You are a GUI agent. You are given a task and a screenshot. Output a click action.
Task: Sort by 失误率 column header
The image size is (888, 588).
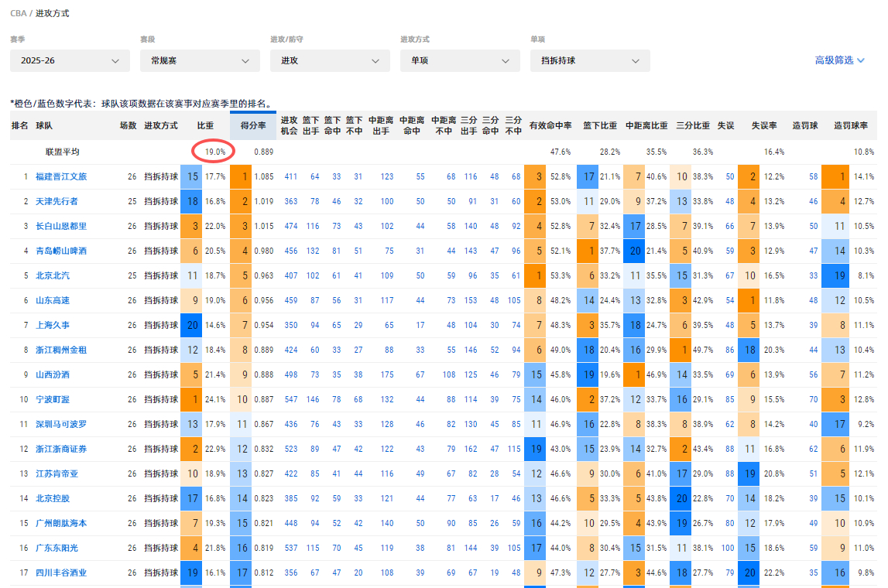(x=765, y=125)
